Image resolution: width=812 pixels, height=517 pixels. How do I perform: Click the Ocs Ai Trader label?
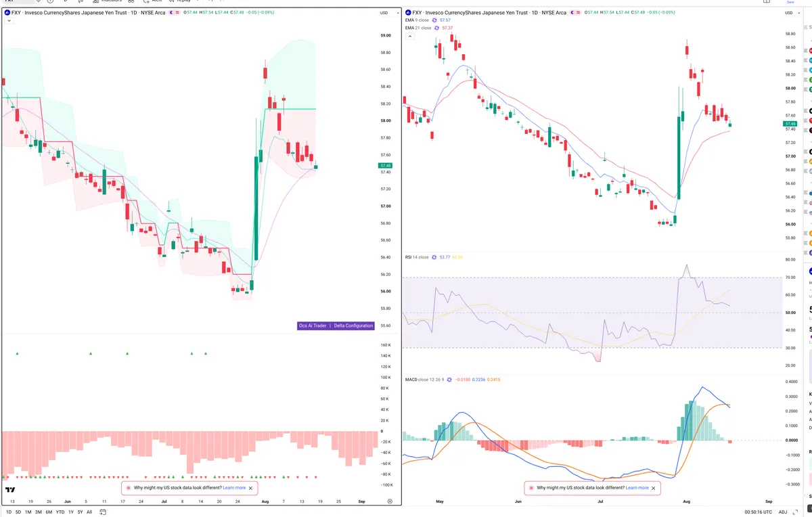click(313, 325)
